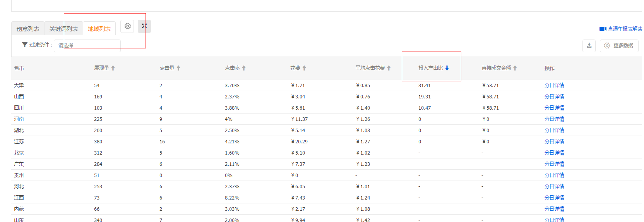Open 直通车报表解读 video link
This screenshot has width=644, height=222.
(x=622, y=29)
